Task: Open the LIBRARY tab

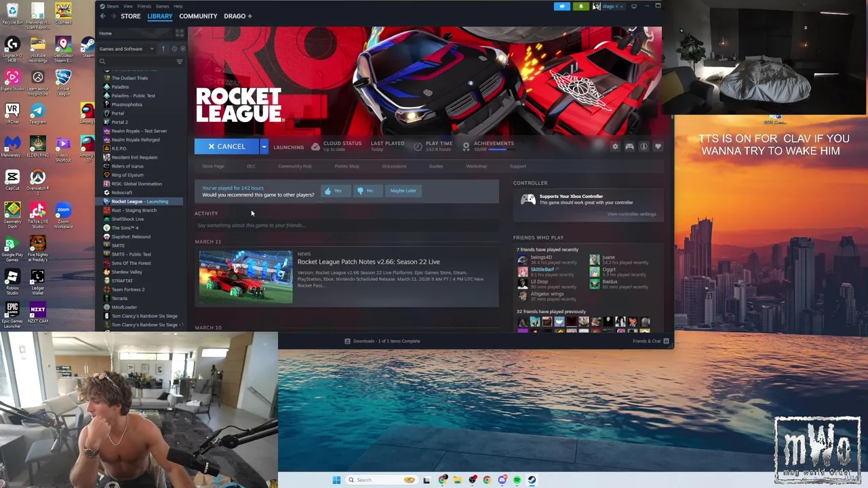Action: 160,16
